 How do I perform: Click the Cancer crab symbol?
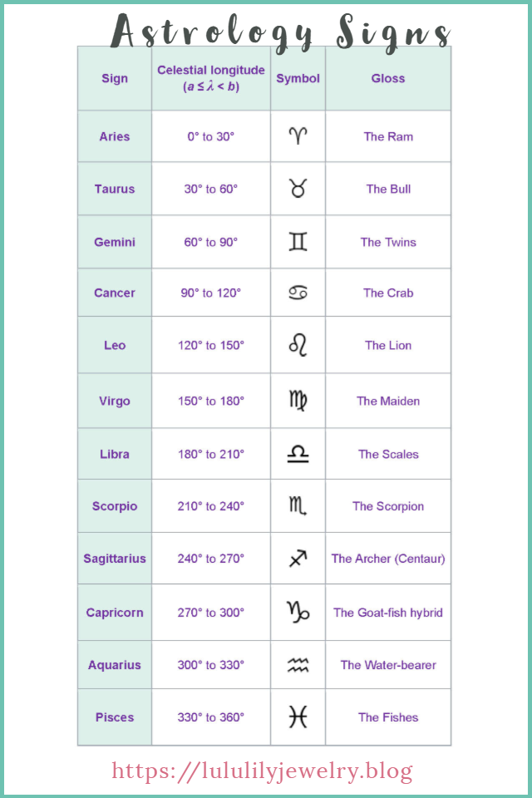[298, 293]
